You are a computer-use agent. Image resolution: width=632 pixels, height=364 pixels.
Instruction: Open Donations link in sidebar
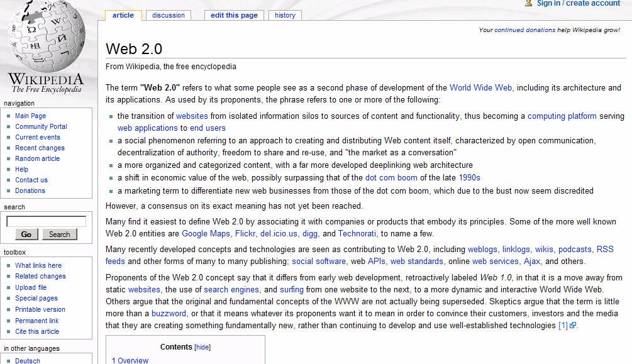tap(30, 190)
